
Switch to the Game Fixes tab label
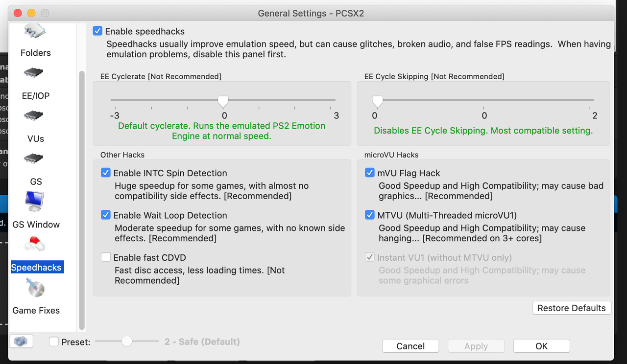pos(36,311)
